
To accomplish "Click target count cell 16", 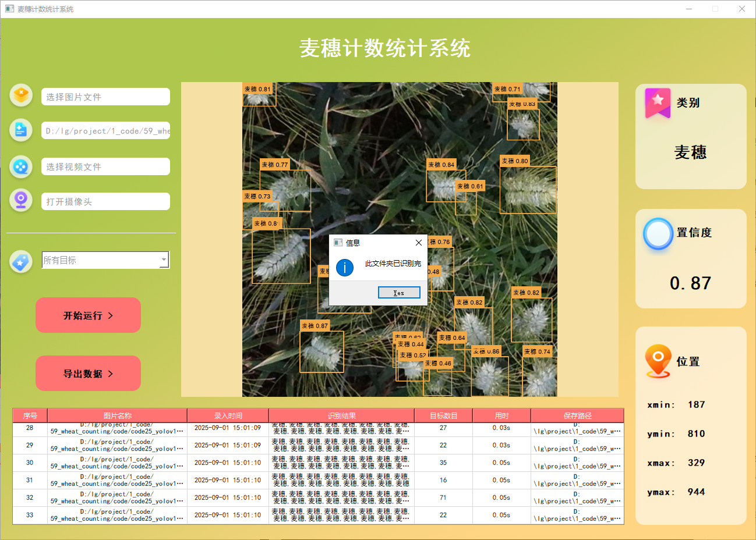I will click(443, 480).
